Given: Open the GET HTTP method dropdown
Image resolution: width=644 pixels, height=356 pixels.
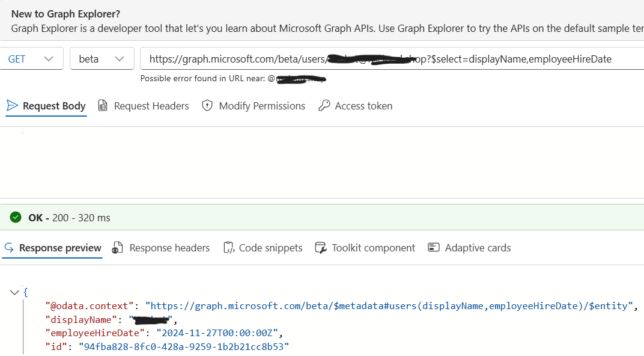Looking at the screenshot, I should 31,59.
